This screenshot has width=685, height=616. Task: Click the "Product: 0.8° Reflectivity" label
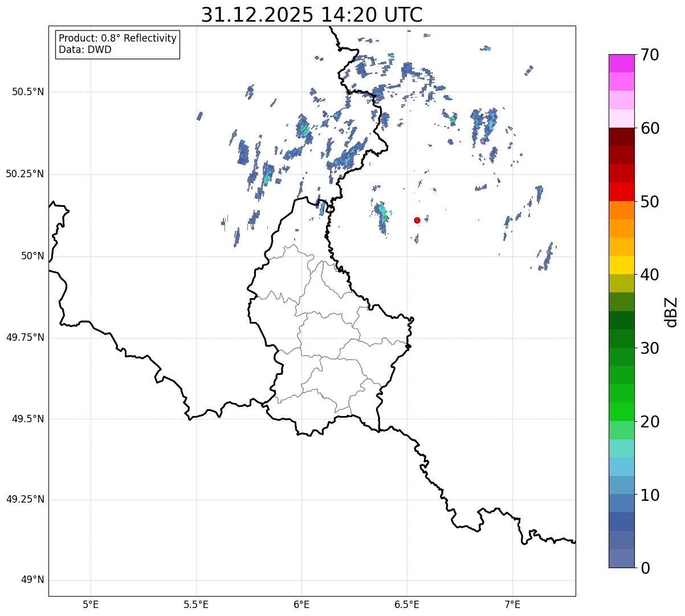pyautogui.click(x=117, y=38)
